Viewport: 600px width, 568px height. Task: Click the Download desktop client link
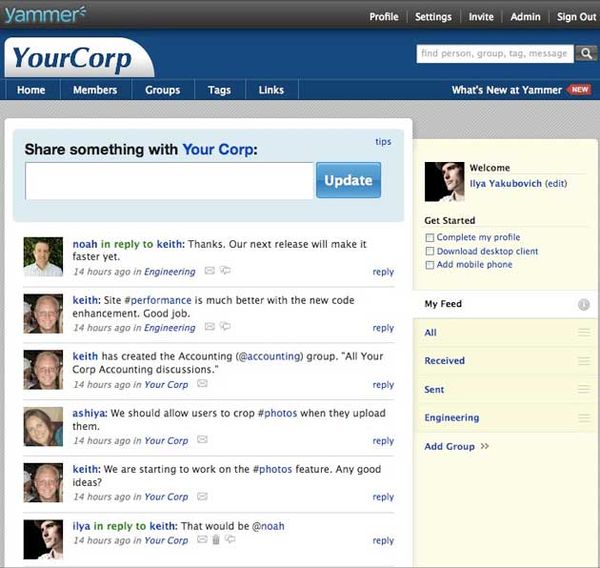(488, 251)
